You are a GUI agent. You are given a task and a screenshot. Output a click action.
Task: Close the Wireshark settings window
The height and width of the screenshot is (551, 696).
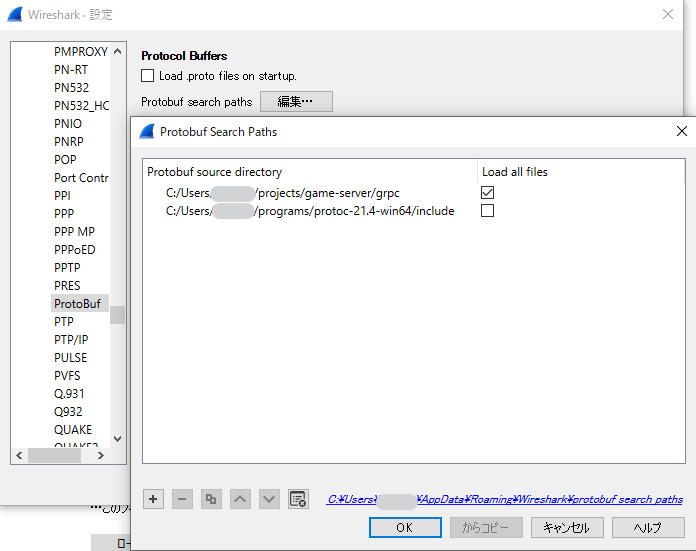[x=668, y=14]
